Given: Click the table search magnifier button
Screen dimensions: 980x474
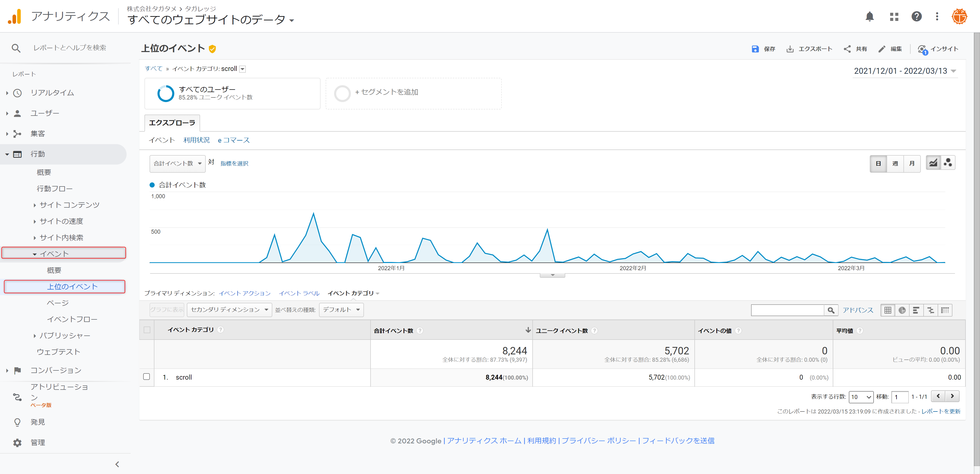Looking at the screenshot, I should point(831,310).
